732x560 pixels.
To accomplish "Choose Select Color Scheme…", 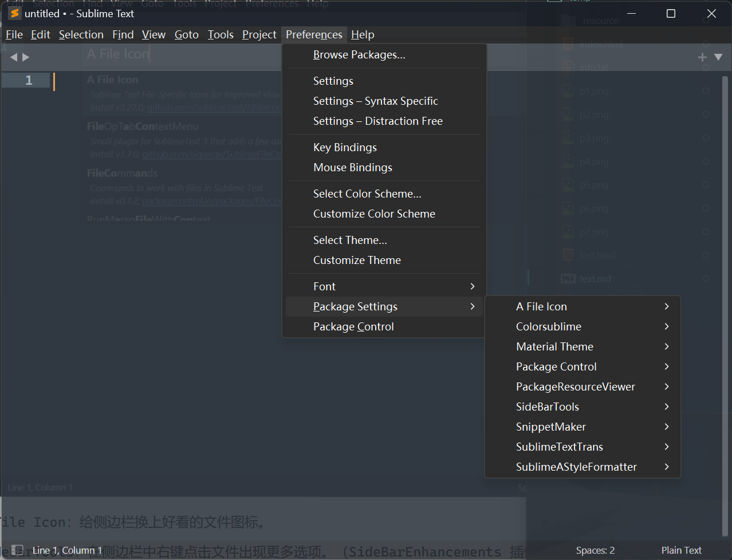I will click(x=384, y=194).
